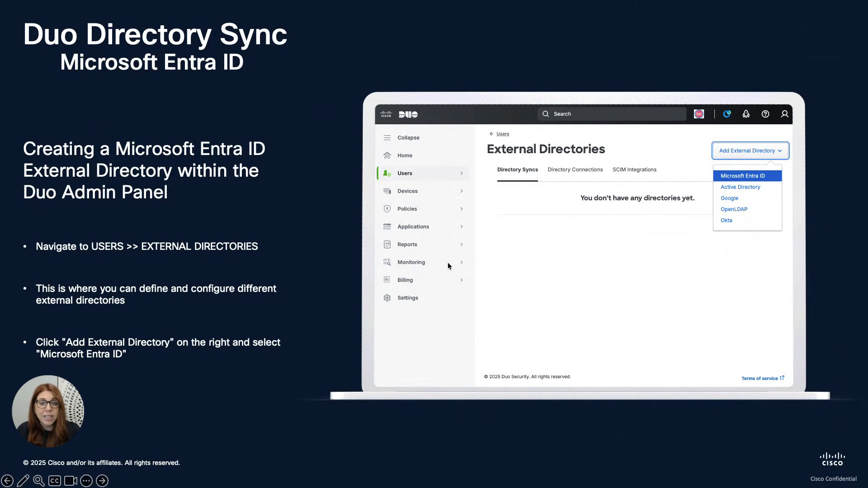The height and width of the screenshot is (488, 868).
Task: Choose Google from directory dropdown
Action: coord(729,198)
